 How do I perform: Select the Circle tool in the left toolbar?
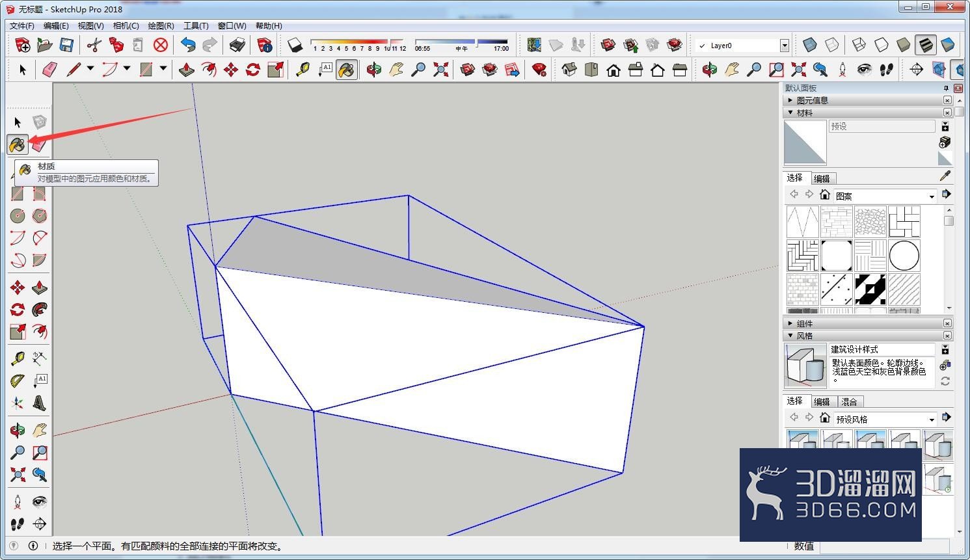[18, 215]
